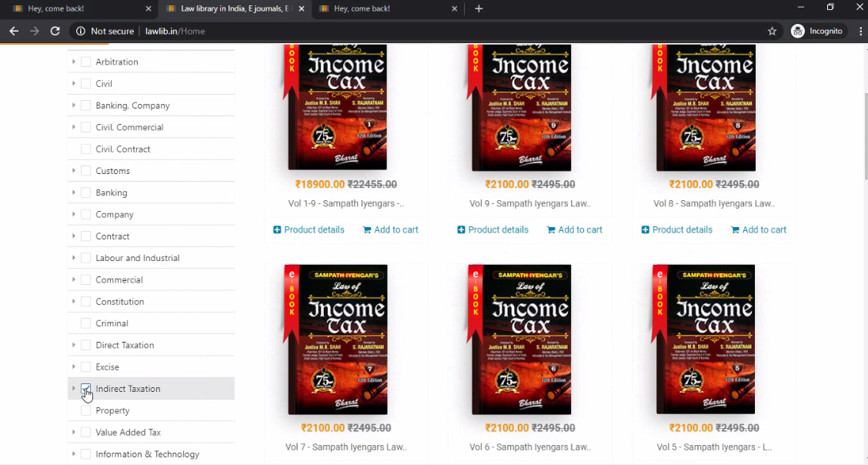Expand the Constitution tree arrow
868x465 pixels.
click(74, 301)
